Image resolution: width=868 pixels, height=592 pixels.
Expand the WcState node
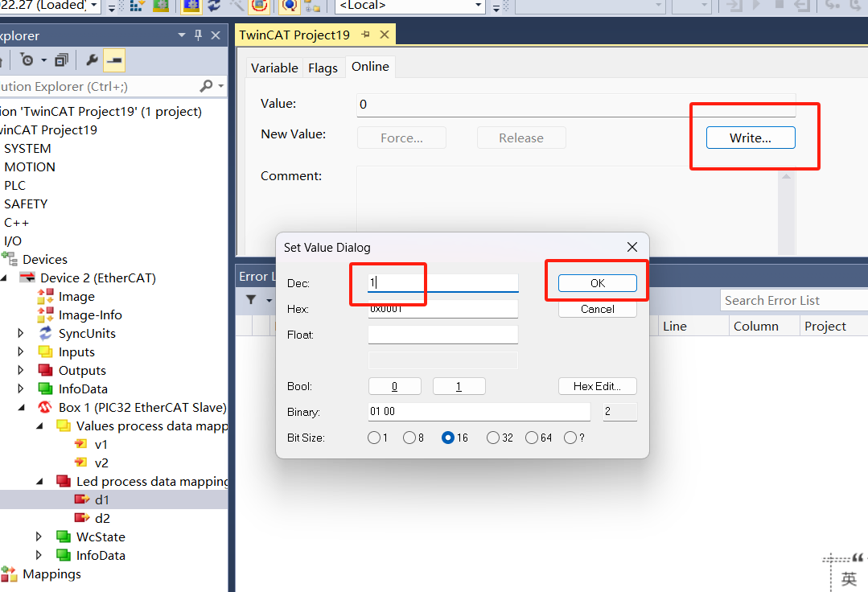tap(39, 536)
